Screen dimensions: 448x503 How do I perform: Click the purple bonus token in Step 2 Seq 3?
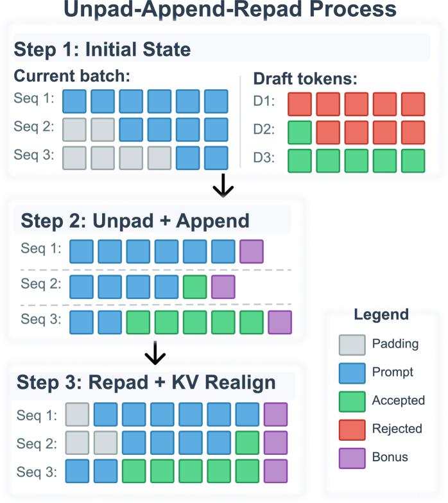(x=279, y=321)
